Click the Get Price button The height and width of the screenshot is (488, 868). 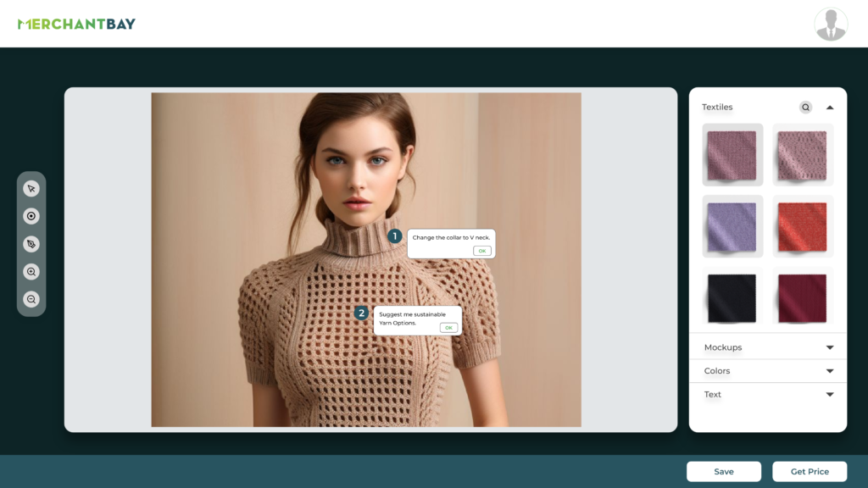point(810,471)
